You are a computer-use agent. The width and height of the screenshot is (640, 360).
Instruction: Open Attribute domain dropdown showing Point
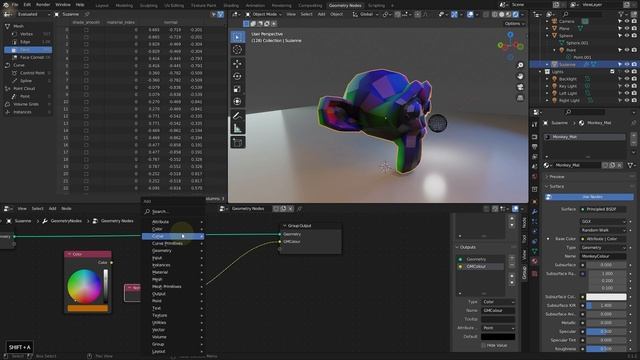(x=498, y=328)
